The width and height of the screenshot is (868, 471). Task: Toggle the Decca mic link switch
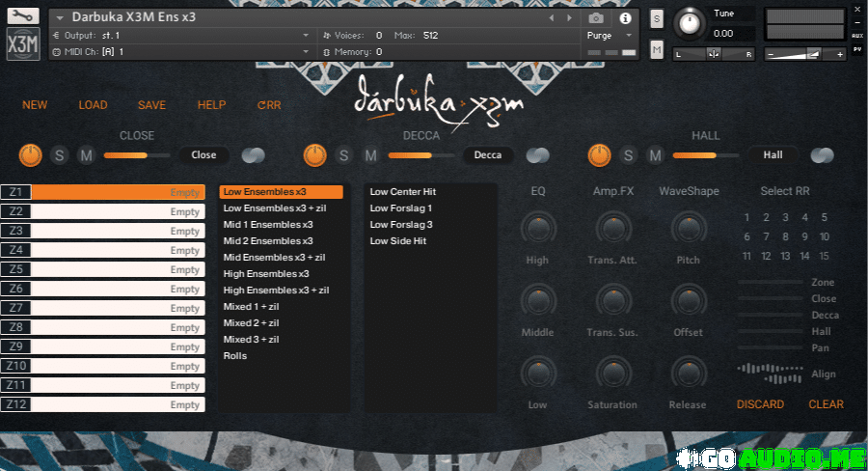[537, 155]
